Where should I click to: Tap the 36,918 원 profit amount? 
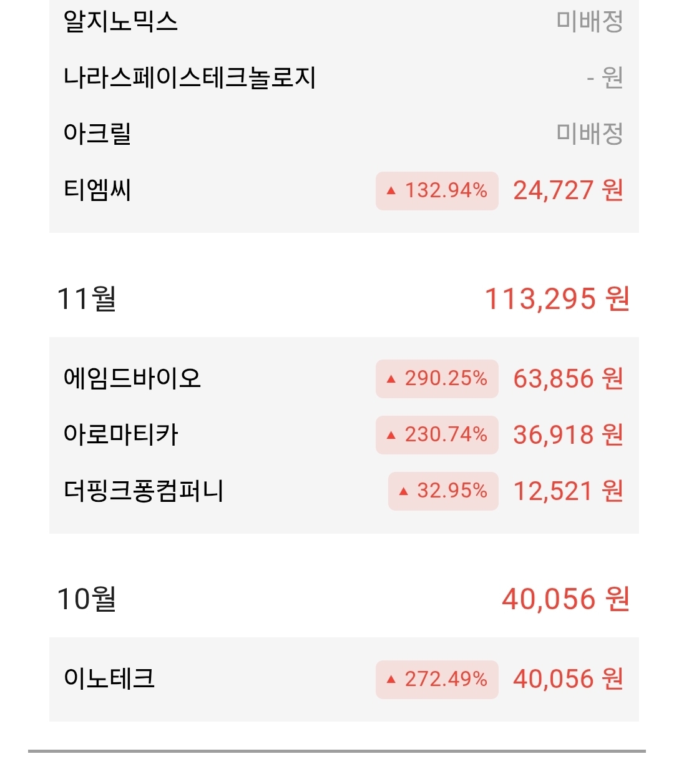pos(568,435)
